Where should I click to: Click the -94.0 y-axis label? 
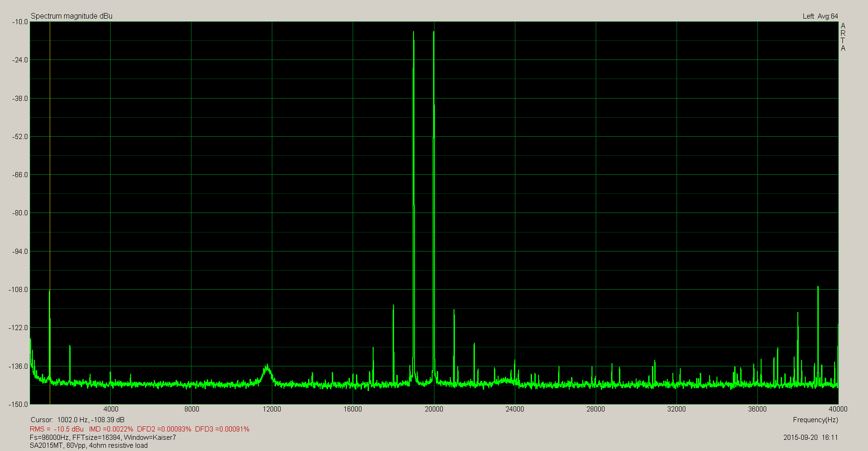tap(20, 252)
